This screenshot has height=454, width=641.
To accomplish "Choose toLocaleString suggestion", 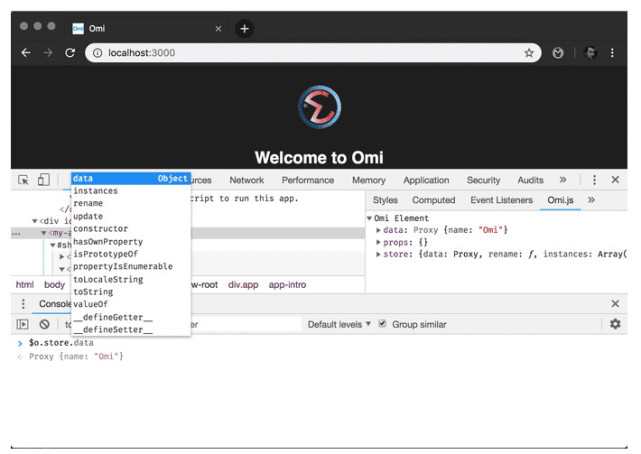I will point(131,280).
